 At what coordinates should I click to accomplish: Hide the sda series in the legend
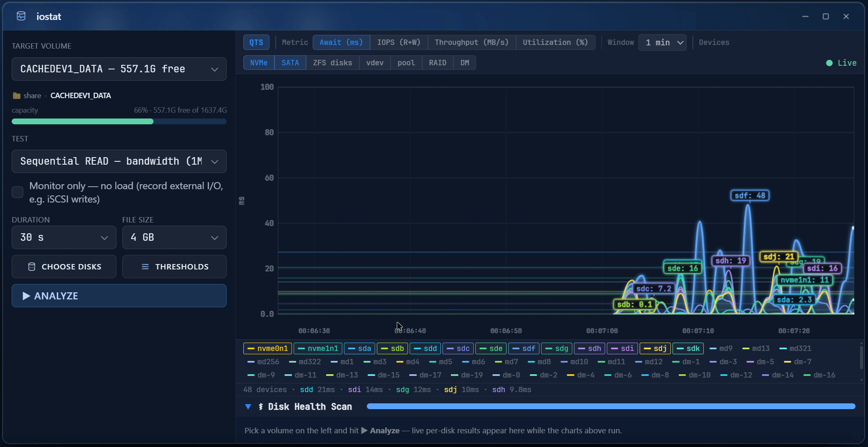coord(359,348)
